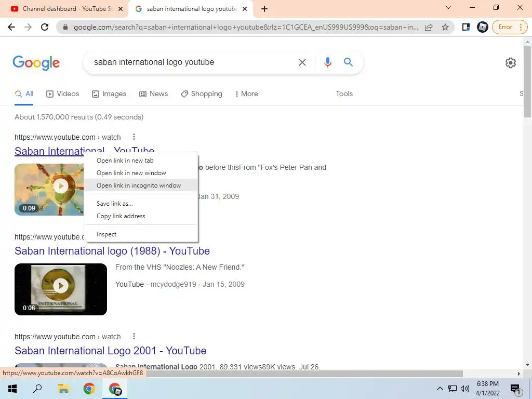Click the vertical page scrollbar thumb
The width and height of the screenshot is (532, 399).
click(527, 82)
